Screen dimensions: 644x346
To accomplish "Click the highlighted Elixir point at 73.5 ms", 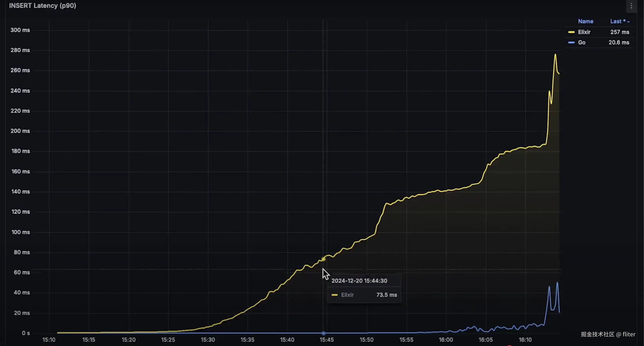I will [x=323, y=259].
